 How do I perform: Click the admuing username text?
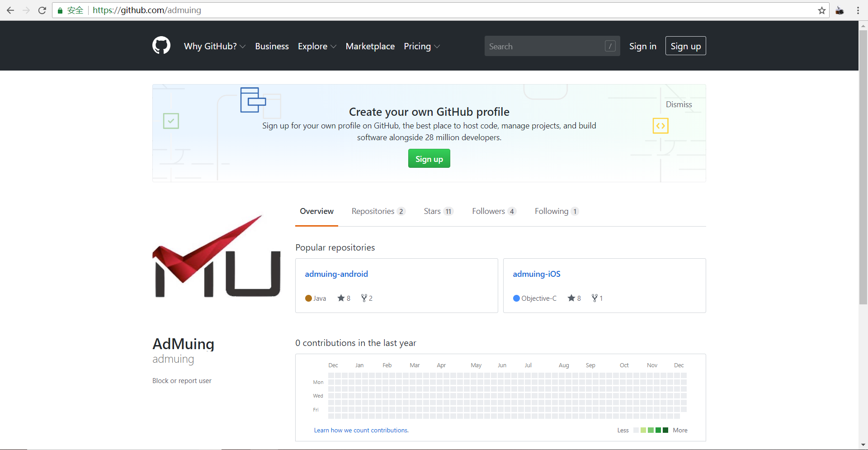click(x=173, y=359)
